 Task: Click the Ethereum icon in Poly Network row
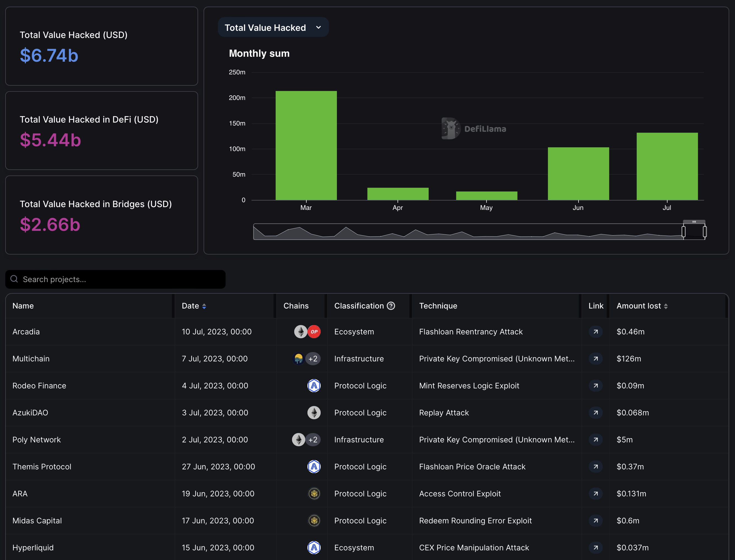point(298,440)
